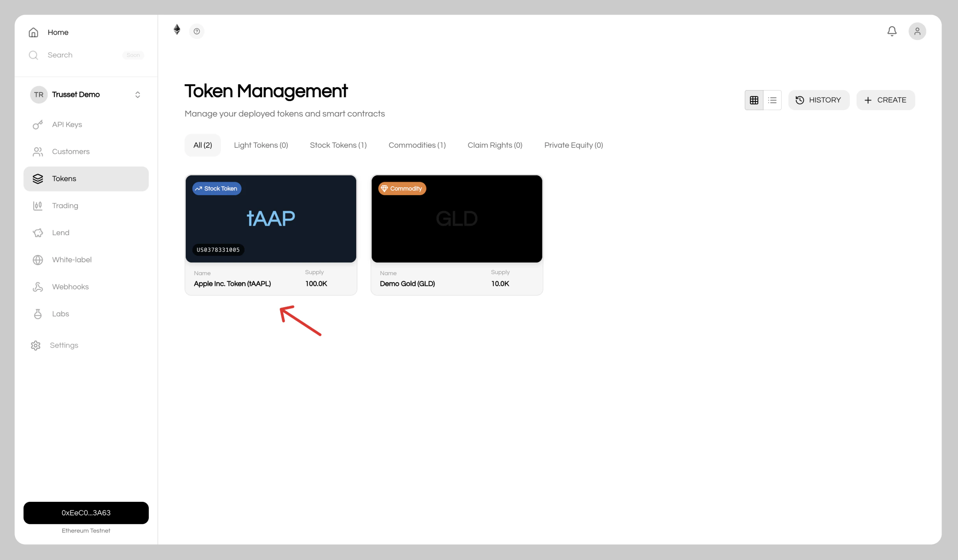The height and width of the screenshot is (560, 958).
Task: Open the help icon near the top
Action: [x=196, y=31]
